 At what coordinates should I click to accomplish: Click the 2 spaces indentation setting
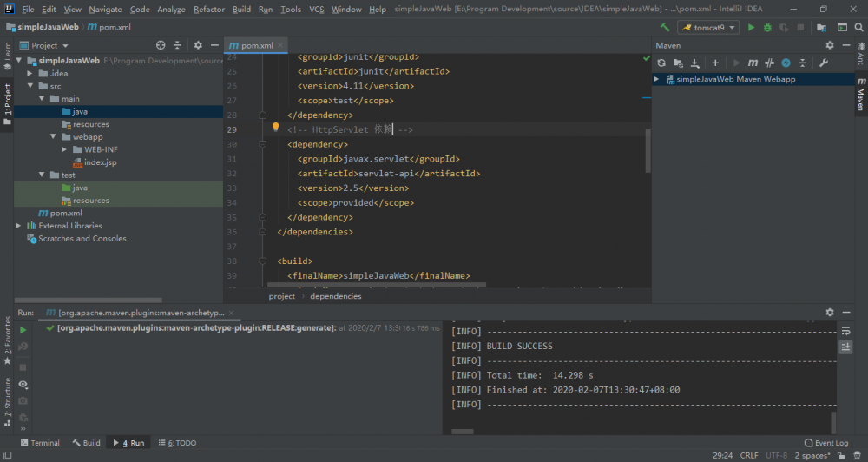(x=812, y=455)
